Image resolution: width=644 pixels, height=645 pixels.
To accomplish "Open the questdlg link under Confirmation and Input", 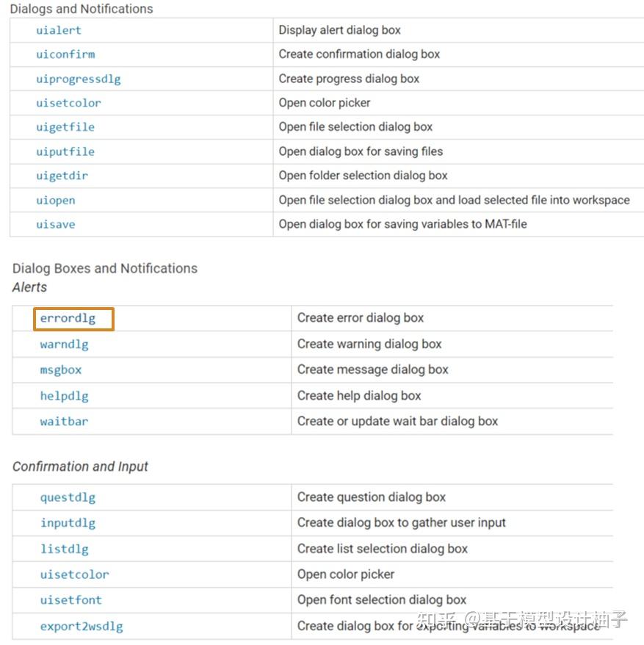I will pos(68,497).
